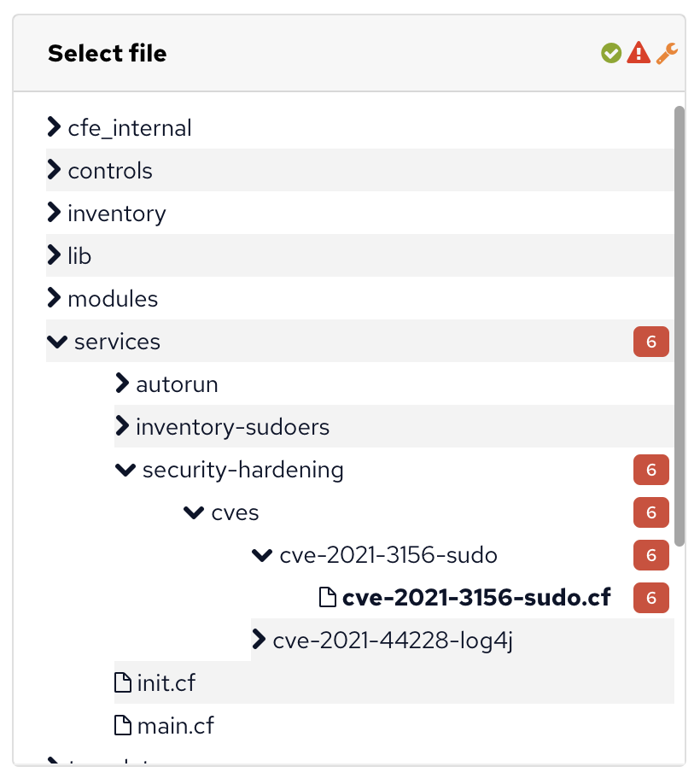Expand the controls folder
The image size is (700, 784).
[54, 170]
